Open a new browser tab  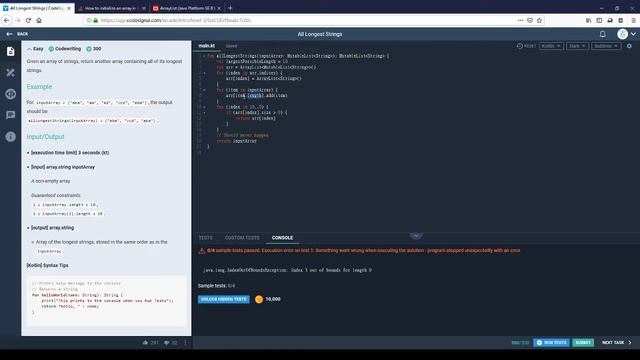click(230, 8)
